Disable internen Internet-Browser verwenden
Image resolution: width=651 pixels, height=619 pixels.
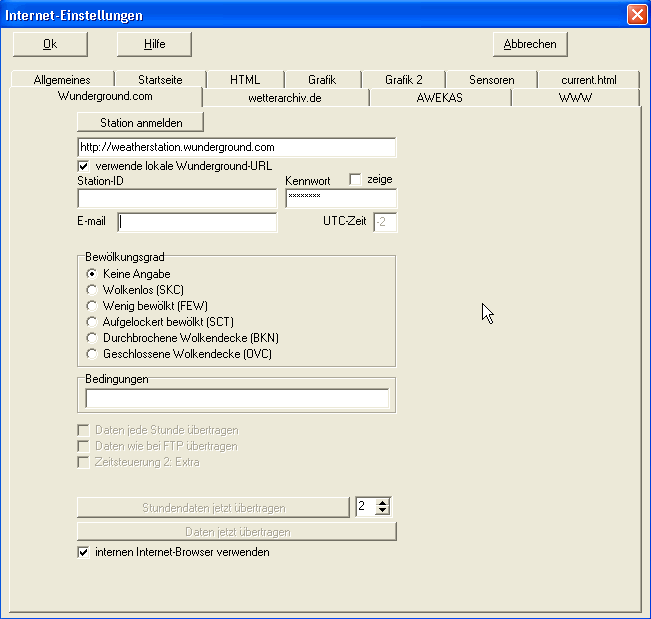pos(84,552)
